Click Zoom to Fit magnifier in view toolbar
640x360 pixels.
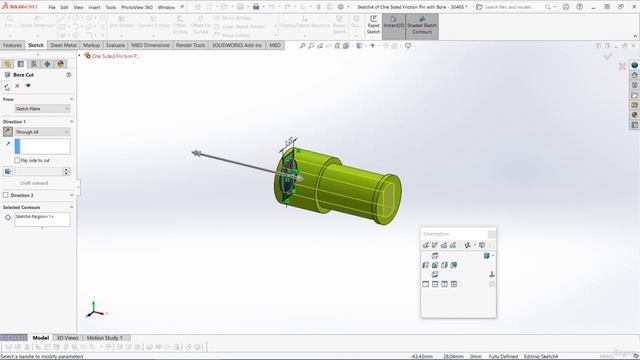(x=302, y=46)
